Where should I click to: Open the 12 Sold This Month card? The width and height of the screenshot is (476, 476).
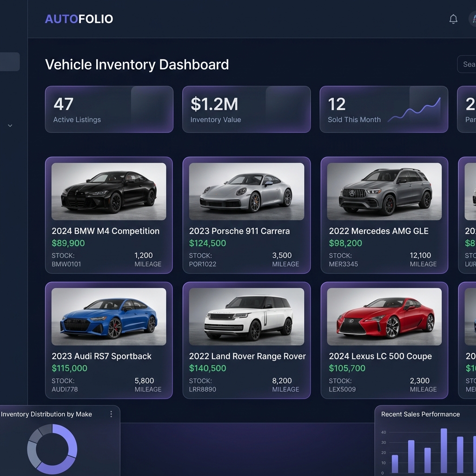(x=383, y=109)
